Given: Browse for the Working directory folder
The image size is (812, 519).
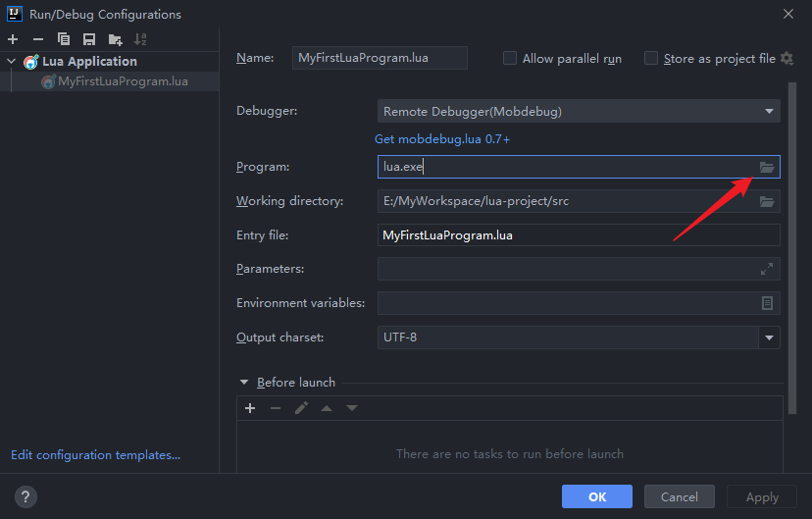Looking at the screenshot, I should point(767,202).
